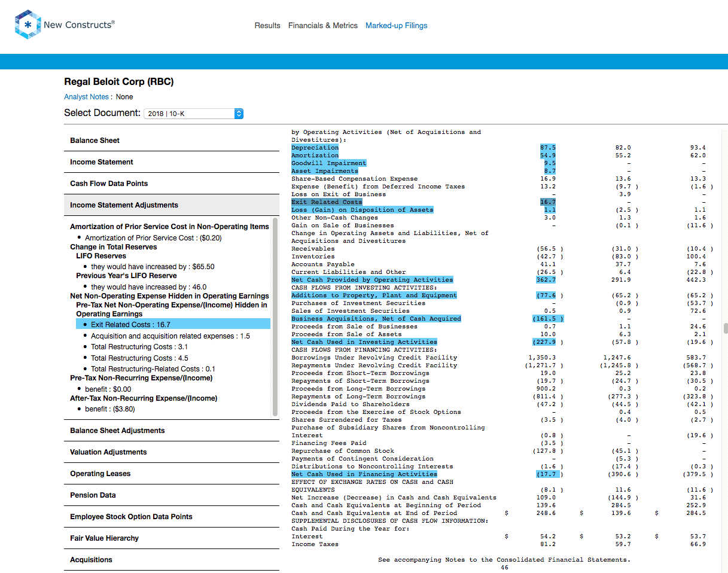Expand the Operating Leases section
Screen dimensions: 728x573
(172, 474)
